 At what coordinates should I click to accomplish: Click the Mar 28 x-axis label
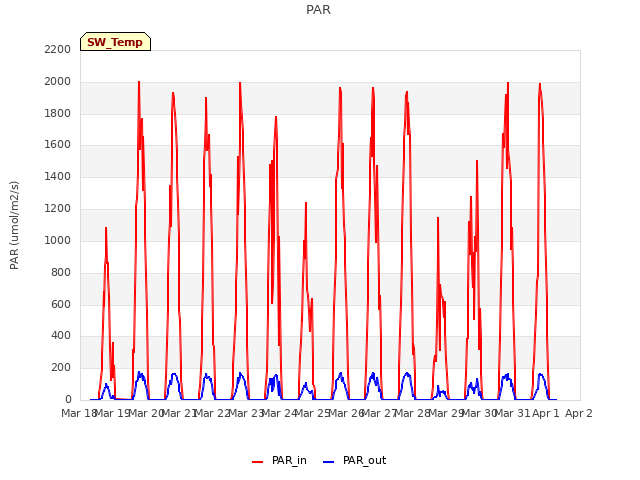[x=413, y=413]
